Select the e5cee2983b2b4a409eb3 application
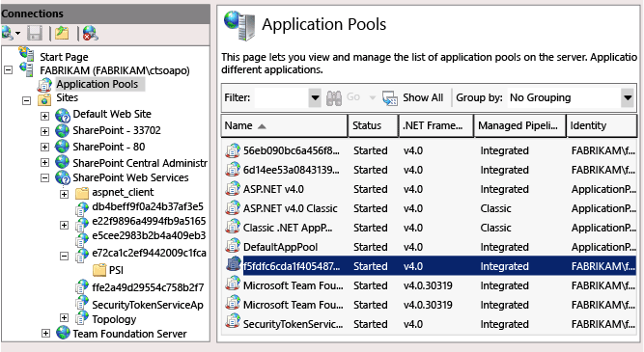This screenshot has height=352, width=644. click(x=149, y=235)
